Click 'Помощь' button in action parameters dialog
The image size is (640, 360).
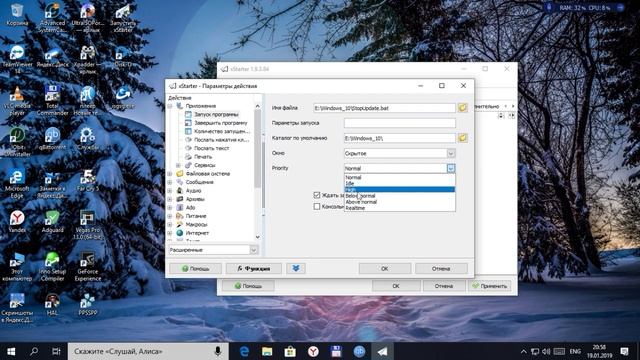pyautogui.click(x=196, y=268)
